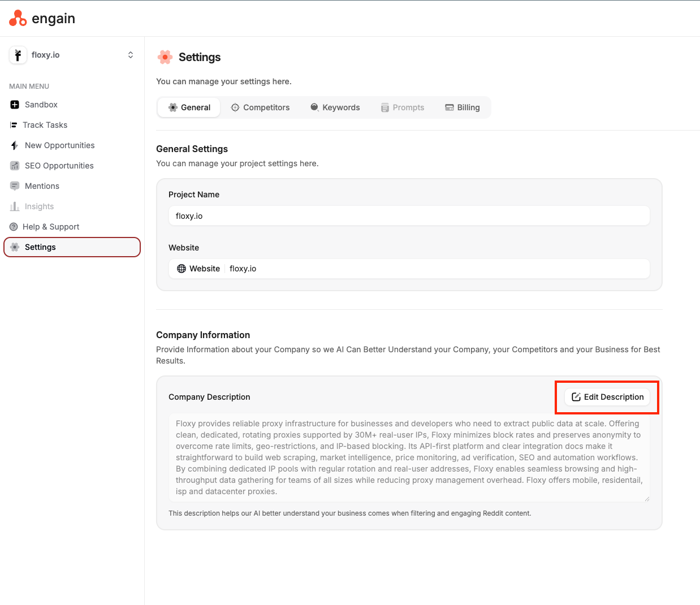Open the floxy.io project switcher dropdown

131,55
